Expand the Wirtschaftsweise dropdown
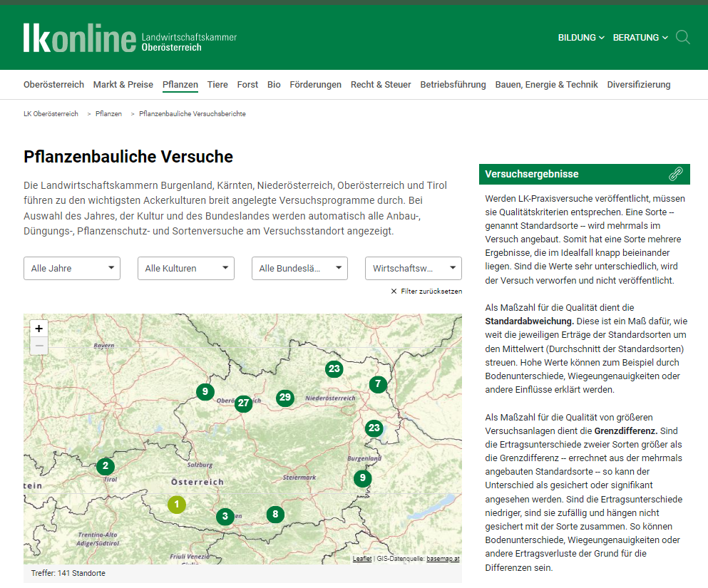Viewport: 708px width, 588px height. (x=414, y=269)
